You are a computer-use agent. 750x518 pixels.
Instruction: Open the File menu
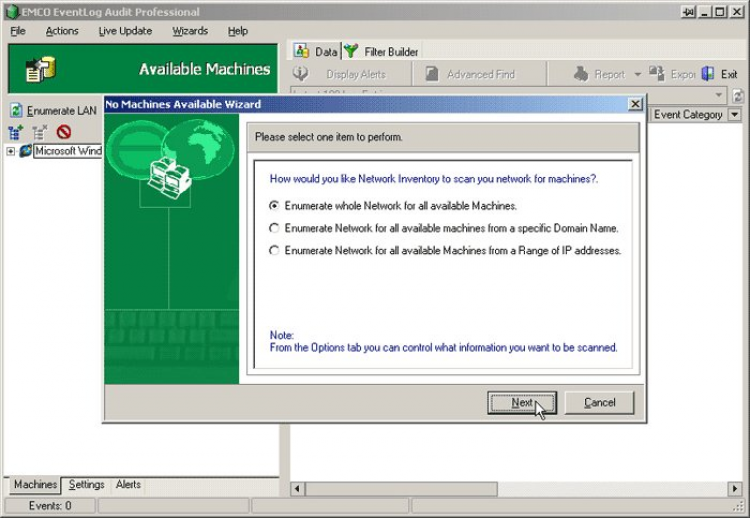click(18, 31)
